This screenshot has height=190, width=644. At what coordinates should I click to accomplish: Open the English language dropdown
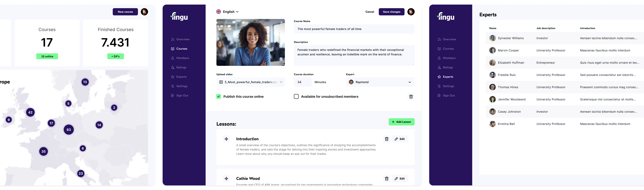(x=227, y=12)
